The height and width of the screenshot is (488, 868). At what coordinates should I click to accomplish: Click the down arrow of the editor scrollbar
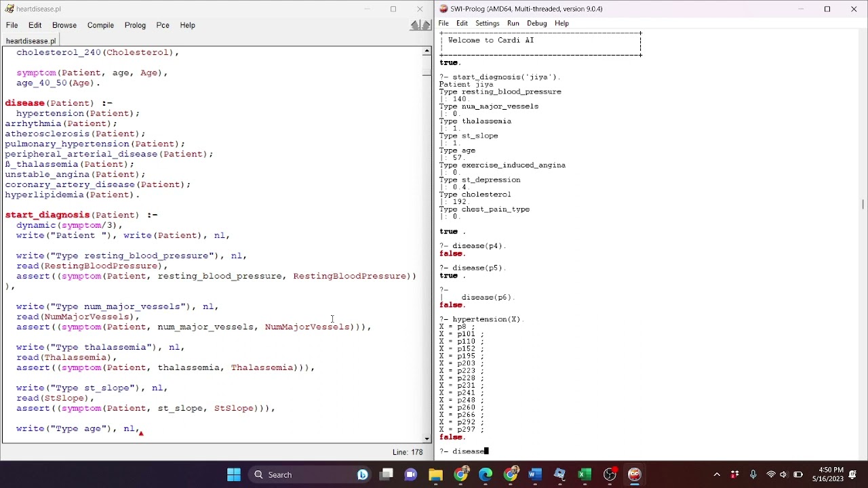427,439
